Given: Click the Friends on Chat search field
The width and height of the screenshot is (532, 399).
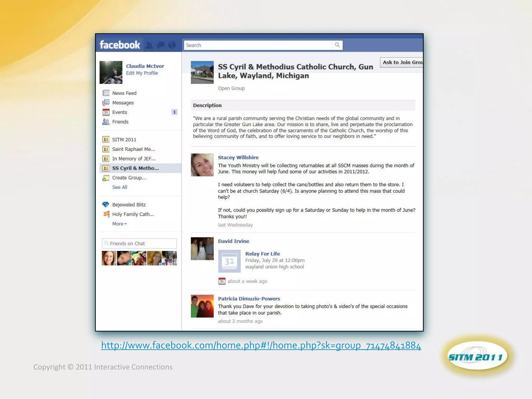Looking at the screenshot, I should pos(139,243).
